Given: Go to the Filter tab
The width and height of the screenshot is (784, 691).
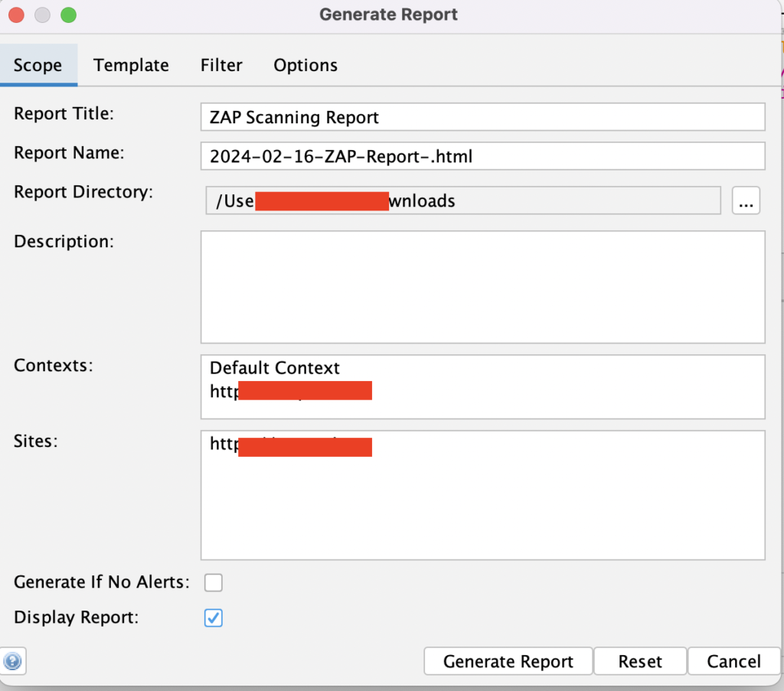Looking at the screenshot, I should click(x=221, y=65).
